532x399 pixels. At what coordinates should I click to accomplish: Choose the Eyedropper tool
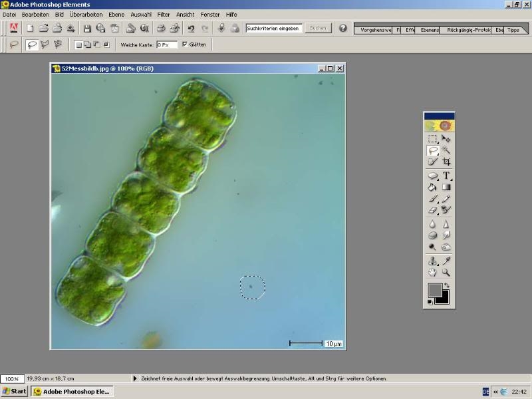tap(446, 261)
